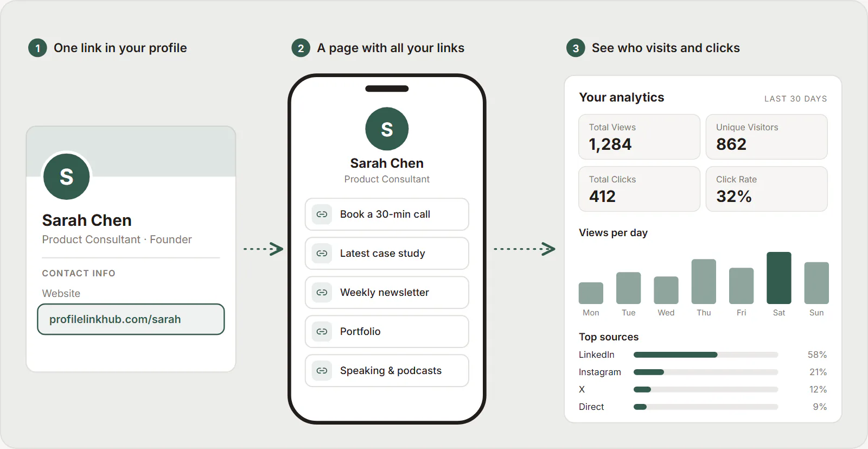Image resolution: width=868 pixels, height=449 pixels.
Task: Click the 9% Direct value
Action: click(820, 407)
